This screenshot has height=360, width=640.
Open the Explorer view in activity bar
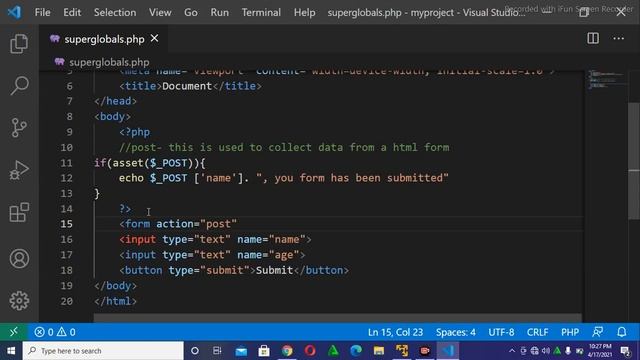(19, 43)
